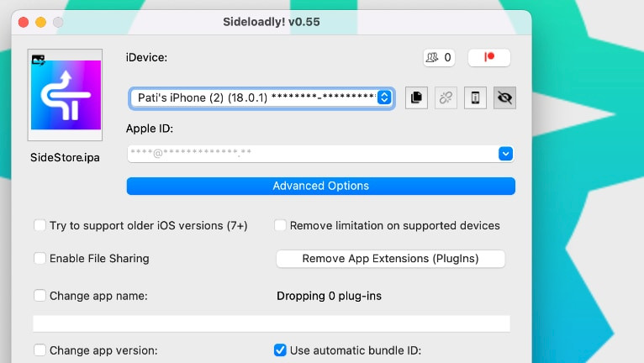The width and height of the screenshot is (644, 363).
Task: Click Remove App Extensions (PlugIns) button
Action: pos(391,259)
